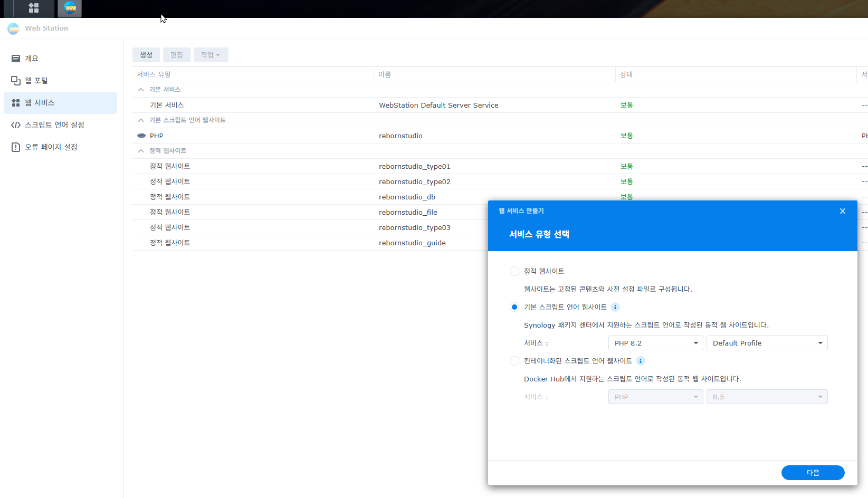This screenshot has width=868, height=498.
Task: Click the 다음 (Next) button
Action: pos(813,473)
